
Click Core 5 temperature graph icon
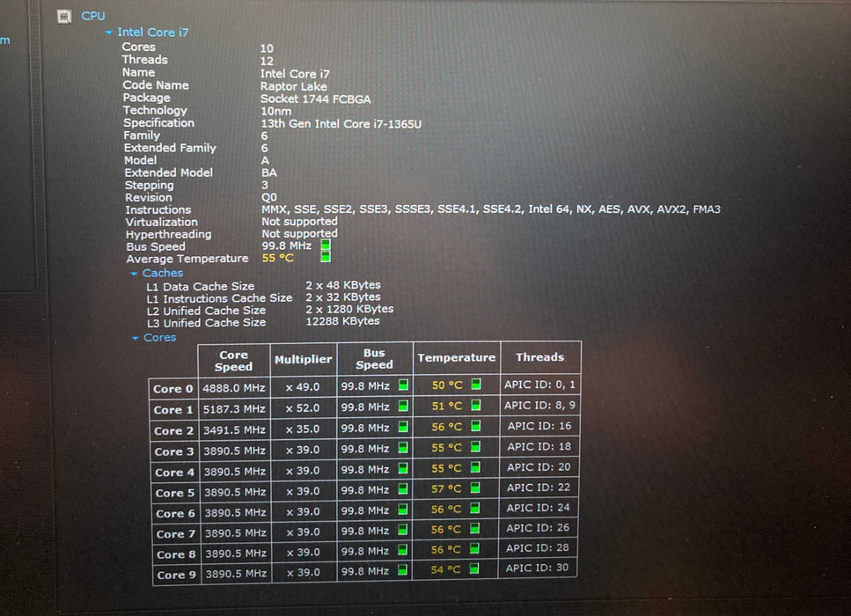coord(475,488)
